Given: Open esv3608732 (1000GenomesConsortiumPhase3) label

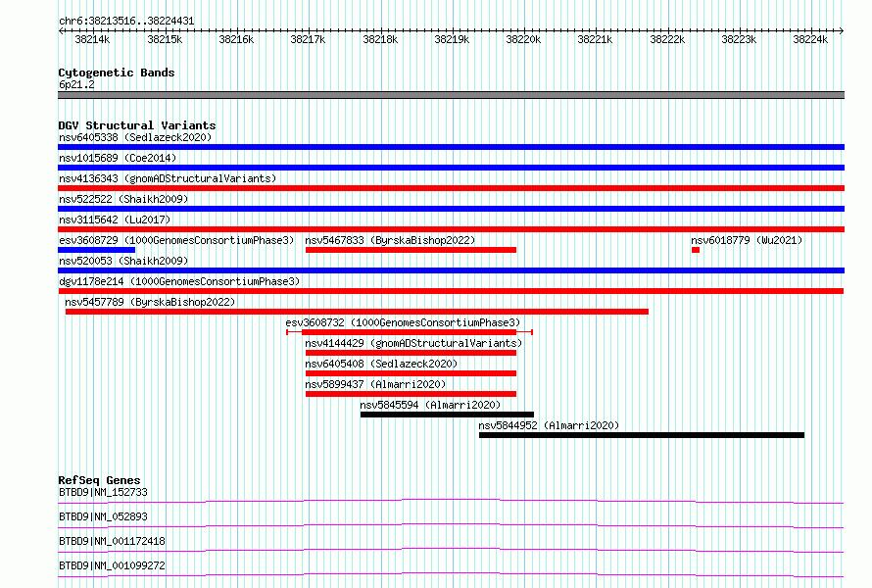Looking at the screenshot, I should [x=403, y=322].
